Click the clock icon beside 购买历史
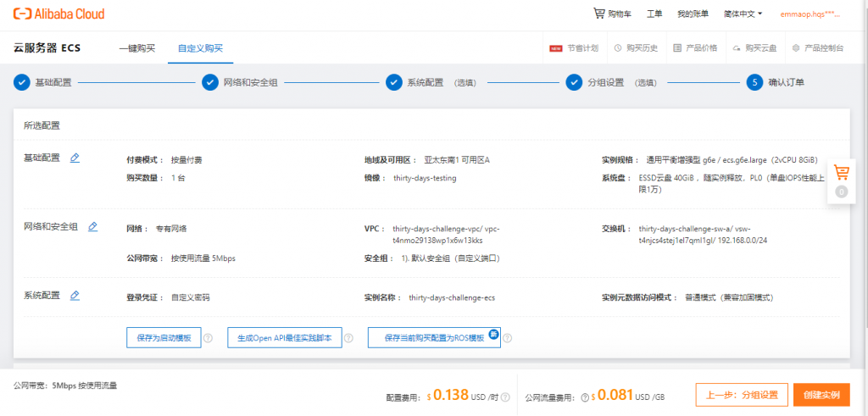 point(618,48)
